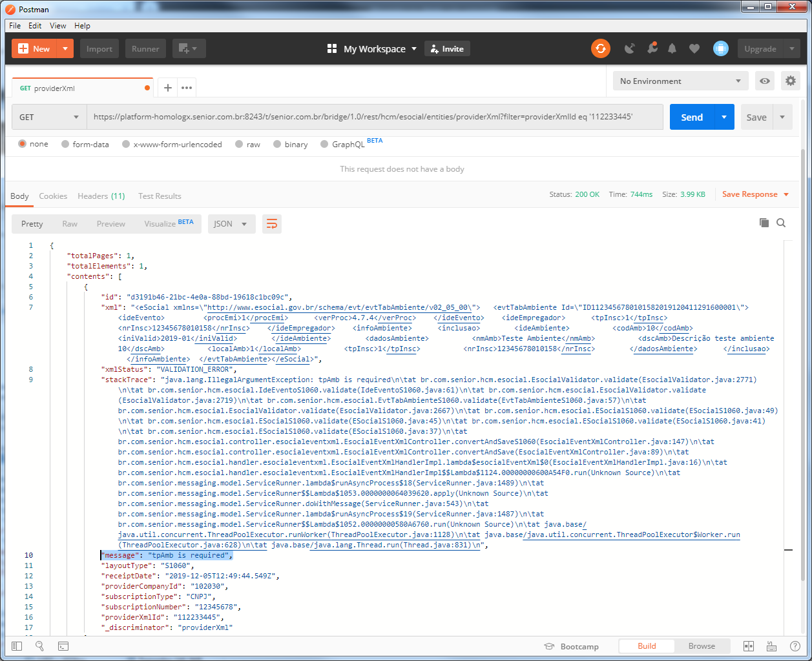
Task: Open the Send button dropdown arrow
Action: coord(724,117)
